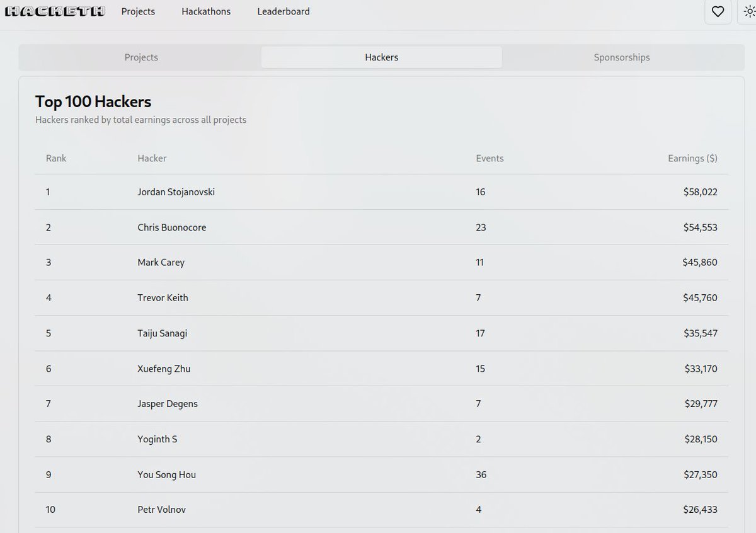Select Yoginth S name

coord(157,439)
